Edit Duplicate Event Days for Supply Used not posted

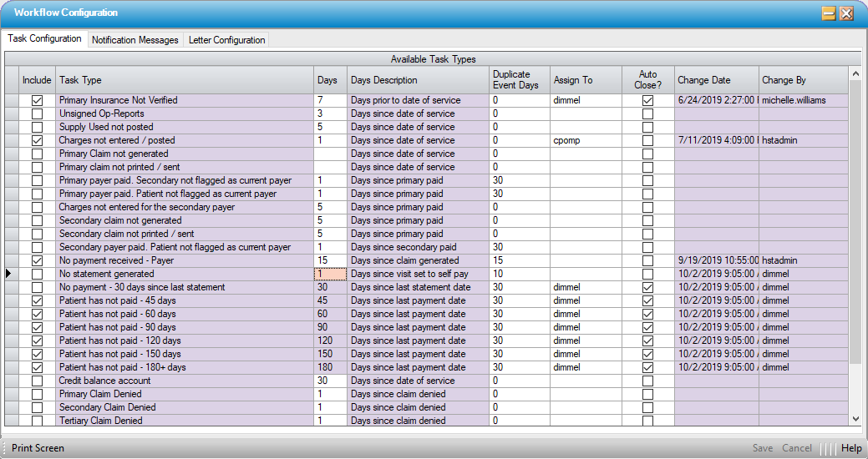pos(518,127)
